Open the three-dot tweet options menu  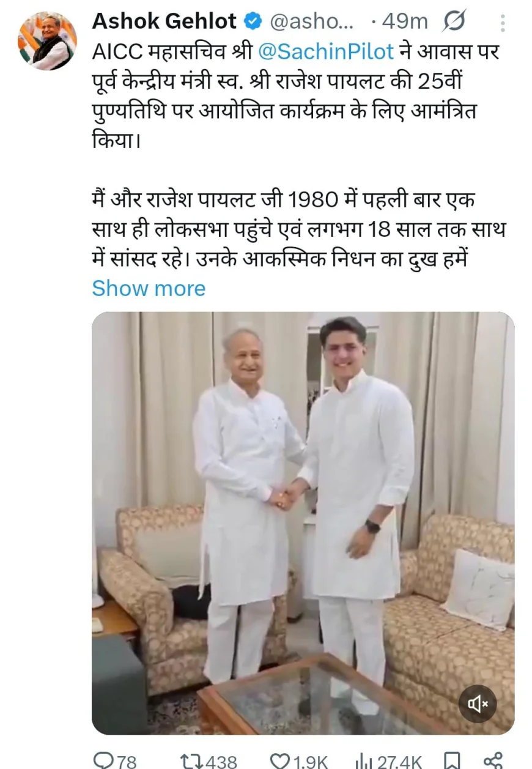click(x=503, y=23)
